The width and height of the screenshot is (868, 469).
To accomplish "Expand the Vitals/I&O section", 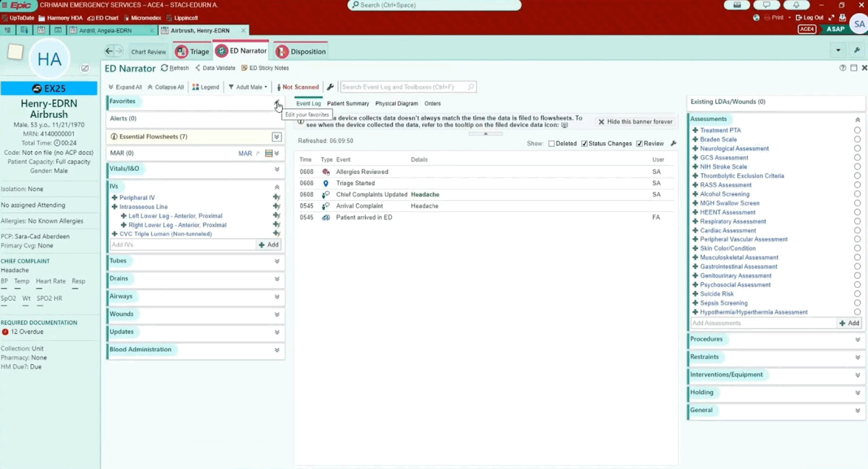I will click(x=277, y=168).
